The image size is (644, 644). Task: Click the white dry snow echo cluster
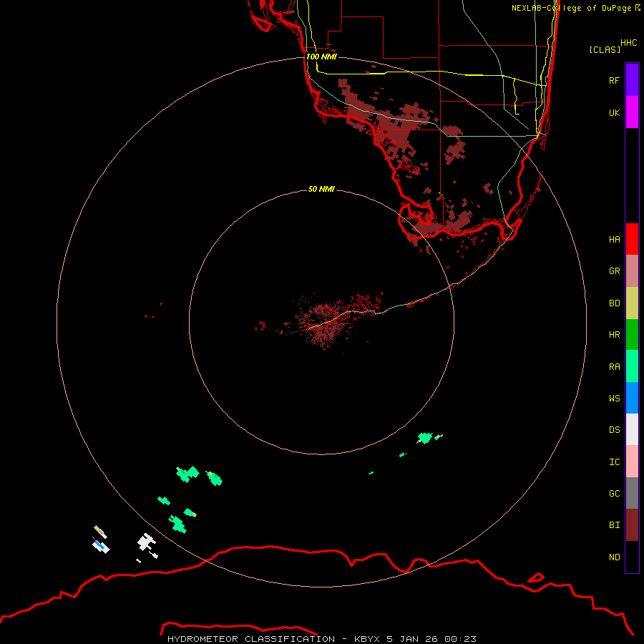coord(145,542)
